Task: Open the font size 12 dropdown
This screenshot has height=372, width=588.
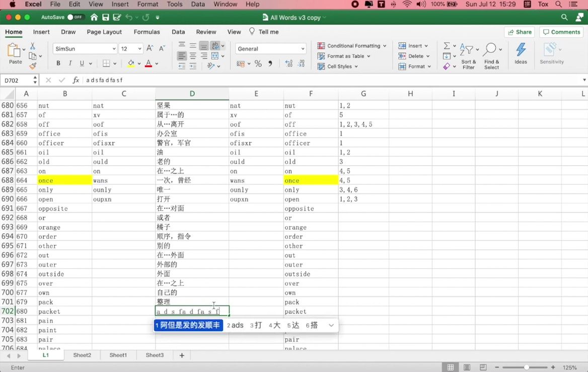Action: pyautogui.click(x=139, y=49)
